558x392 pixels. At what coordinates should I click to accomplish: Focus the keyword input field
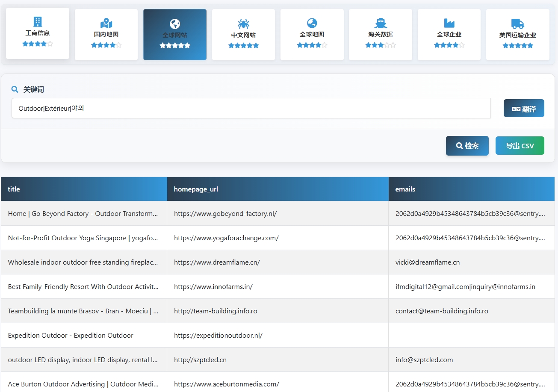(x=251, y=108)
